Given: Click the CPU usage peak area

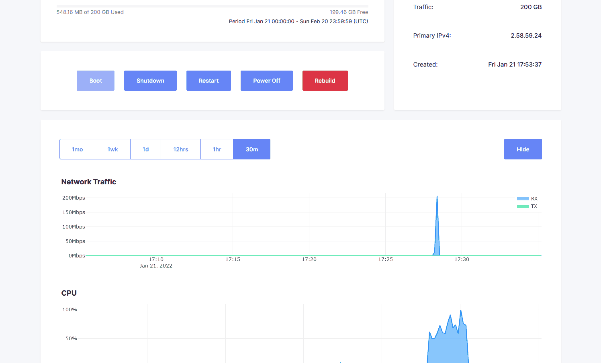Looking at the screenshot, I should 448,337.
